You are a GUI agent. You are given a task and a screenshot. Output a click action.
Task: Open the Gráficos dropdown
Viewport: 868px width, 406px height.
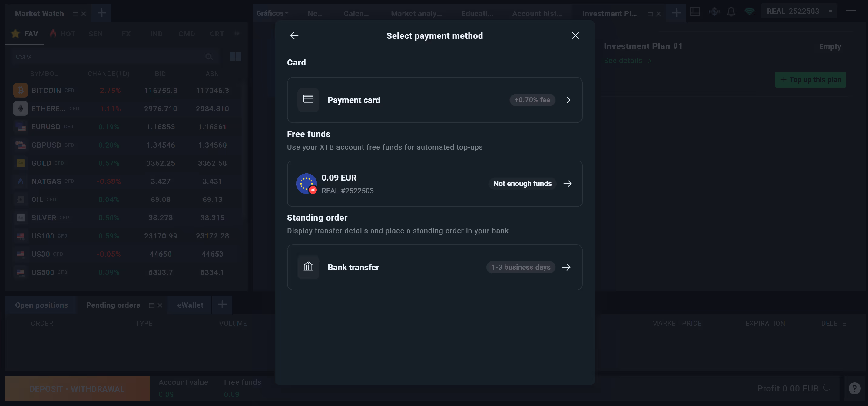(272, 13)
